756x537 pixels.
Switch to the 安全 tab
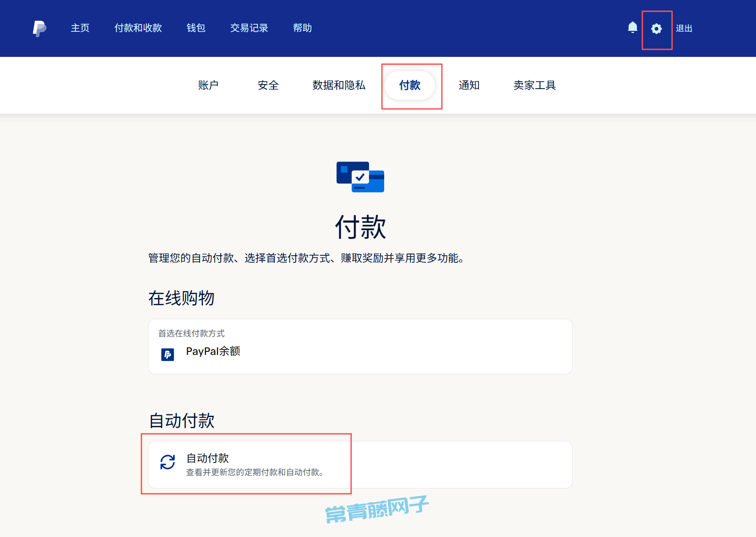pyautogui.click(x=268, y=85)
